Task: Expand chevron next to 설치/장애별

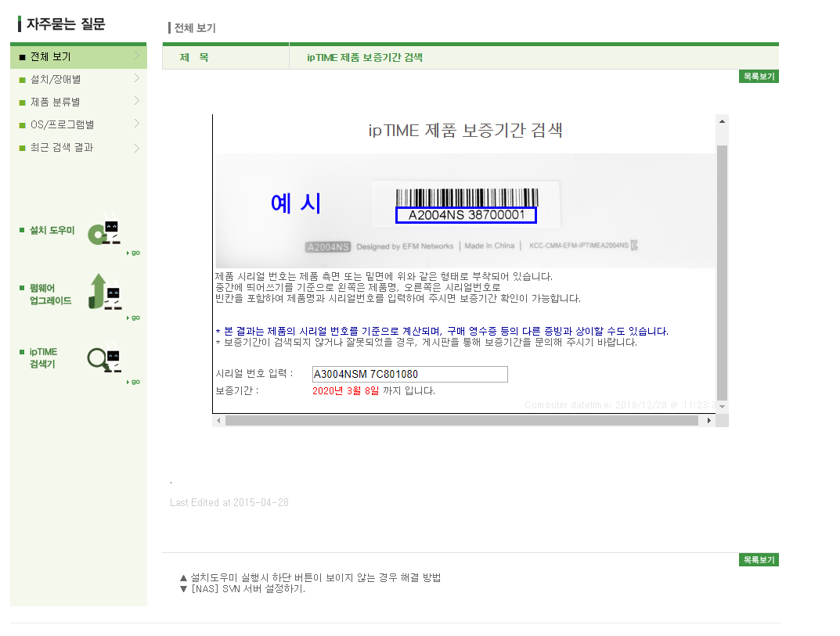Action: [x=137, y=78]
